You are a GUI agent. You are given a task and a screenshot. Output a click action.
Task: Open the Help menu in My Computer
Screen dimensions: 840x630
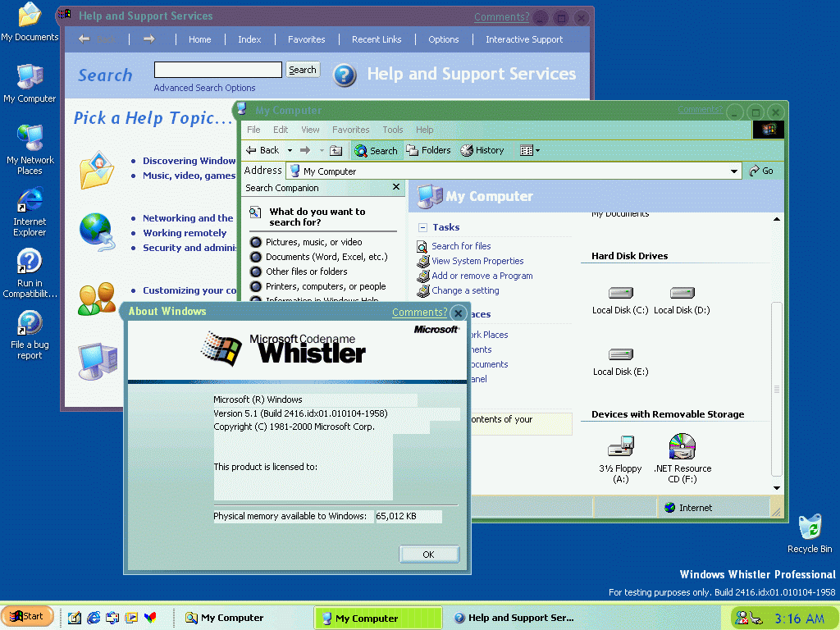tap(425, 130)
